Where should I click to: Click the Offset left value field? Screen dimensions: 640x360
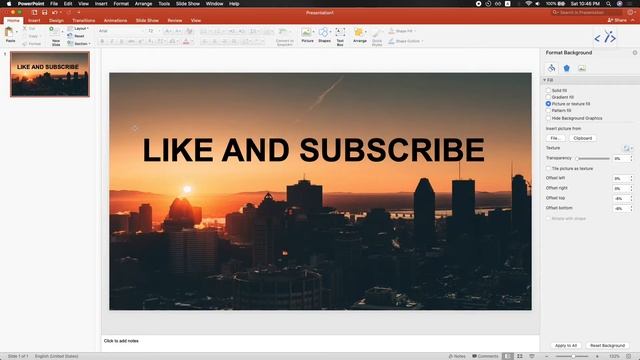coord(621,178)
